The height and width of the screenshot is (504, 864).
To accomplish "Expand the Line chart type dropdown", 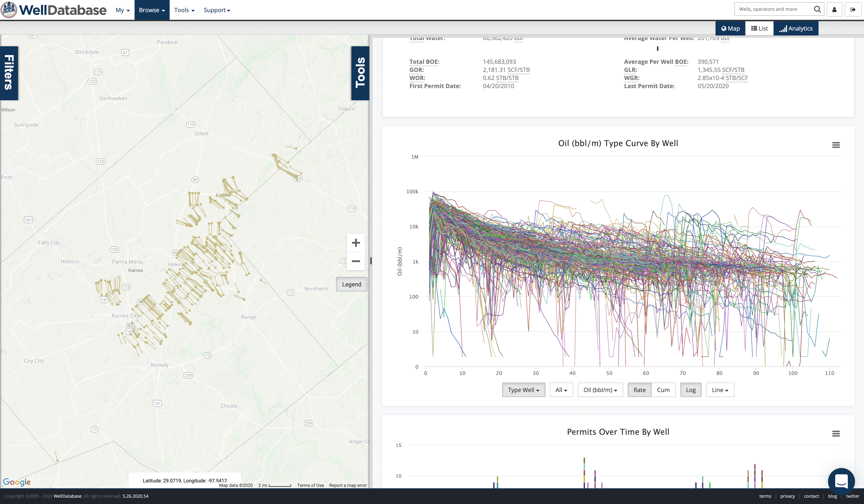I will pos(720,390).
